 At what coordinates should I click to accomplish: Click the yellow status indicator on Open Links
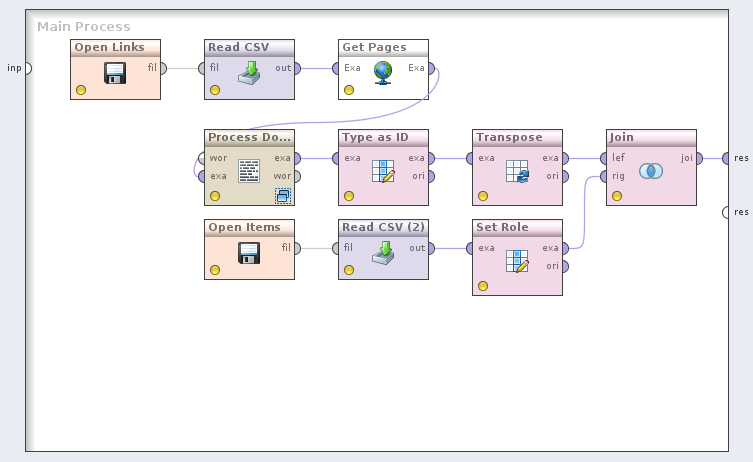pyautogui.click(x=81, y=90)
